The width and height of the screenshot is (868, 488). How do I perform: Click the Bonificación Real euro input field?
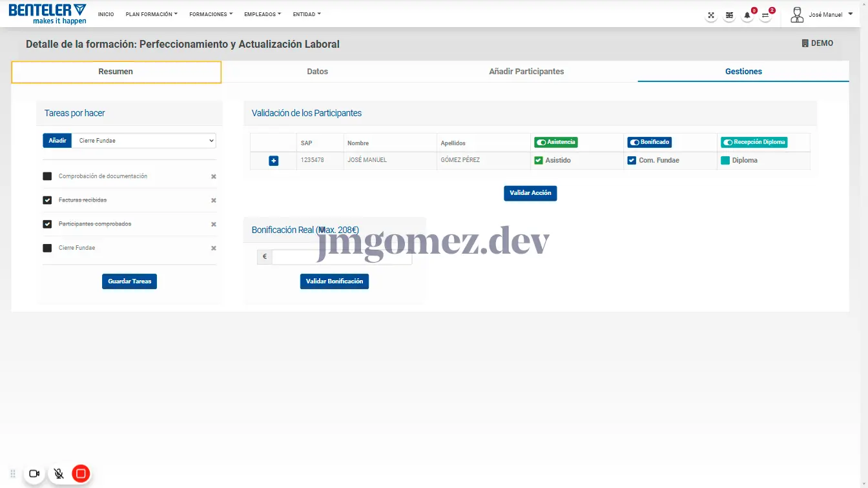(x=341, y=257)
